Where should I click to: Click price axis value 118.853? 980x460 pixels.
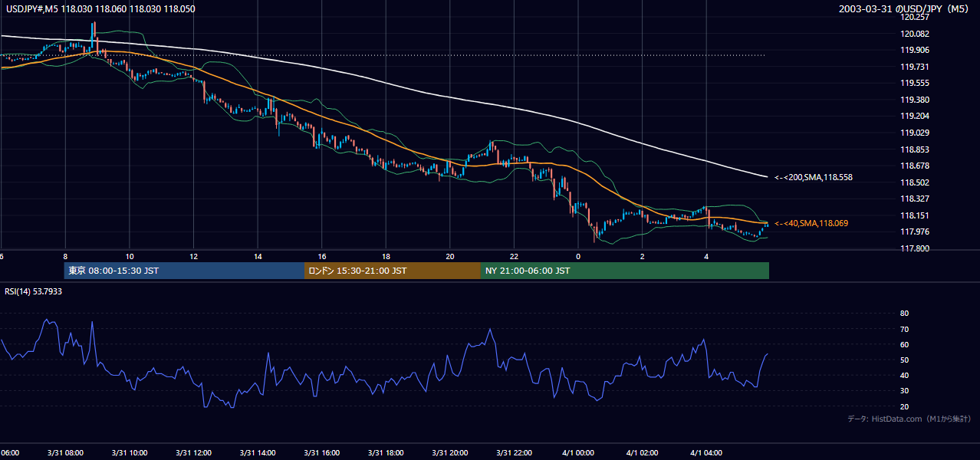coord(915,149)
